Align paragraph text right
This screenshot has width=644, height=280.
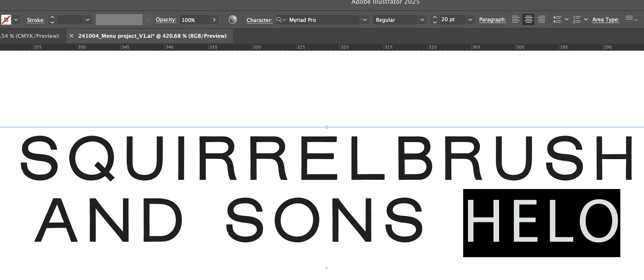[541, 20]
